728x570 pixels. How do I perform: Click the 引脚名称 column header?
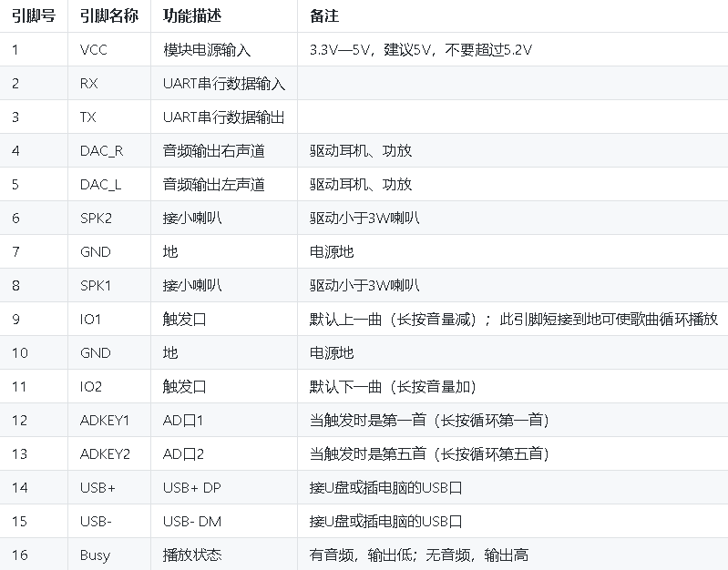pos(109,16)
